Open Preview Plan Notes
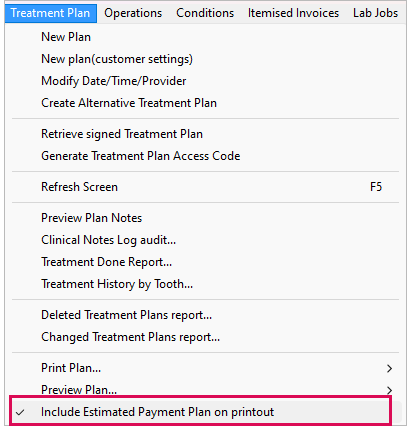 tap(205, 218)
